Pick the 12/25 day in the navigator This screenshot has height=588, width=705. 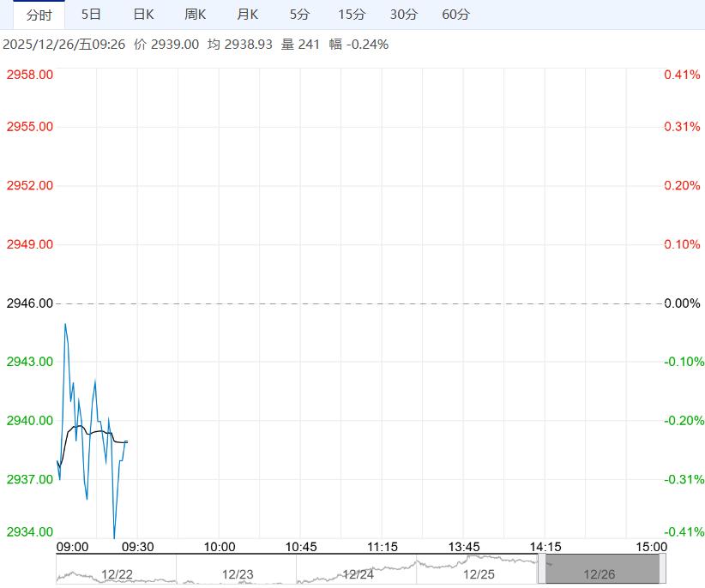coord(478,573)
